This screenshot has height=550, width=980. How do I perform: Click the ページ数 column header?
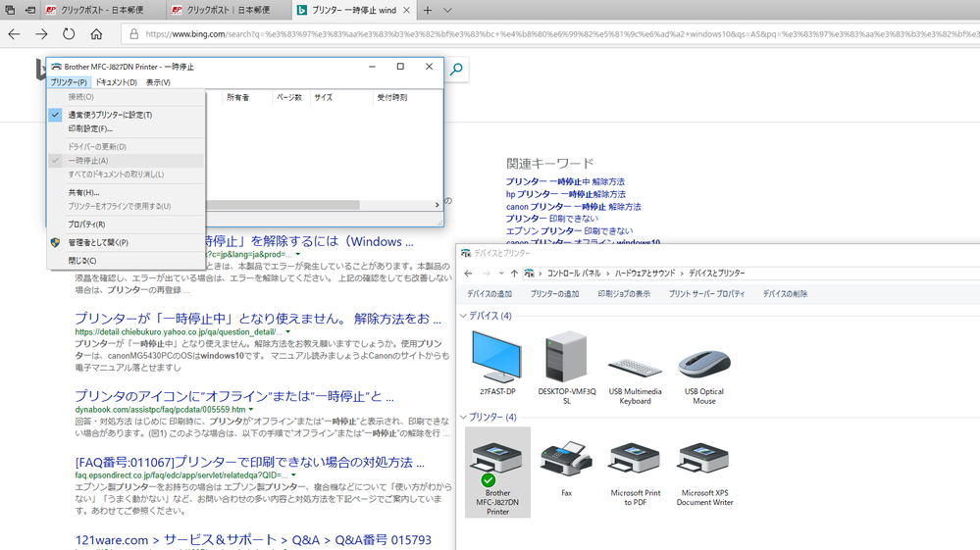pyautogui.click(x=291, y=97)
